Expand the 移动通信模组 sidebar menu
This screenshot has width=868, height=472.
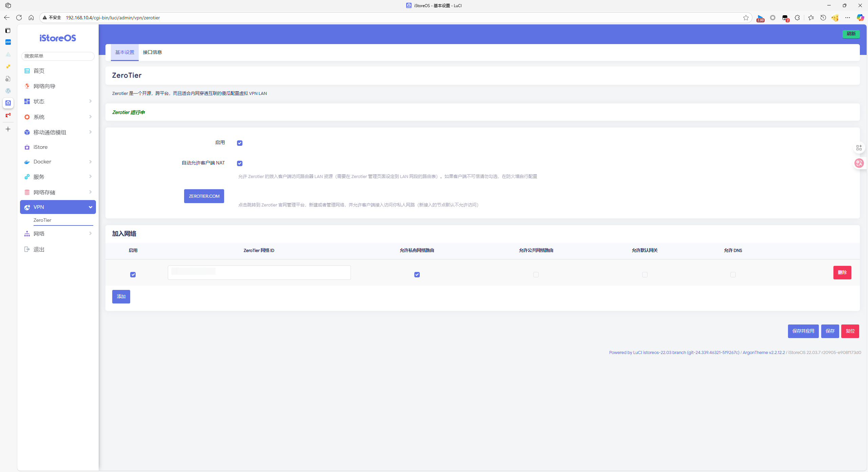58,132
